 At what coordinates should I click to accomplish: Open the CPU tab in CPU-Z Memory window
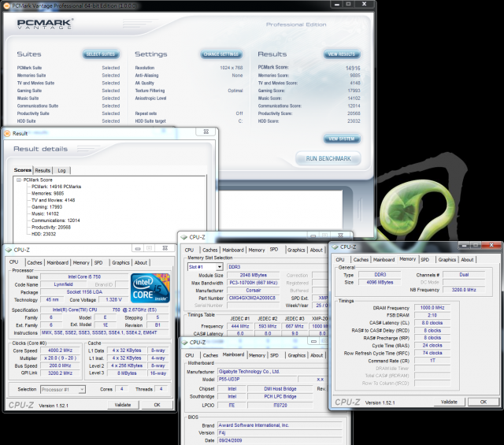click(340, 260)
